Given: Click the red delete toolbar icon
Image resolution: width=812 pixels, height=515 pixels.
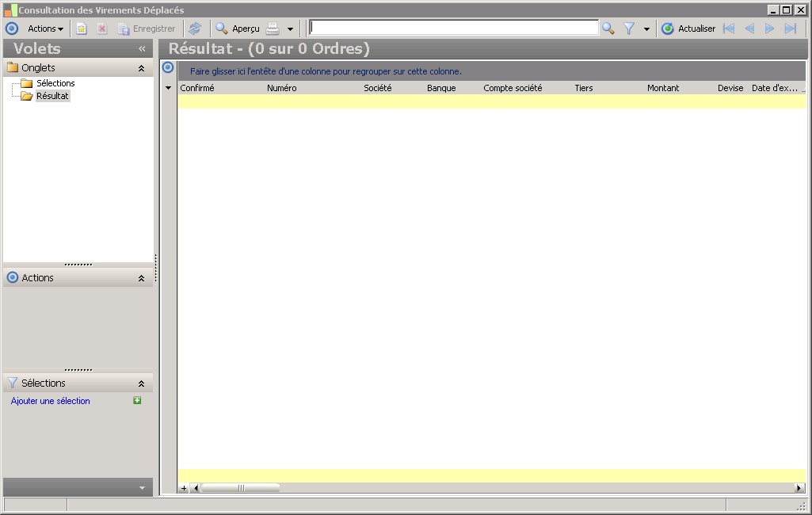Looking at the screenshot, I should pyautogui.click(x=102, y=29).
